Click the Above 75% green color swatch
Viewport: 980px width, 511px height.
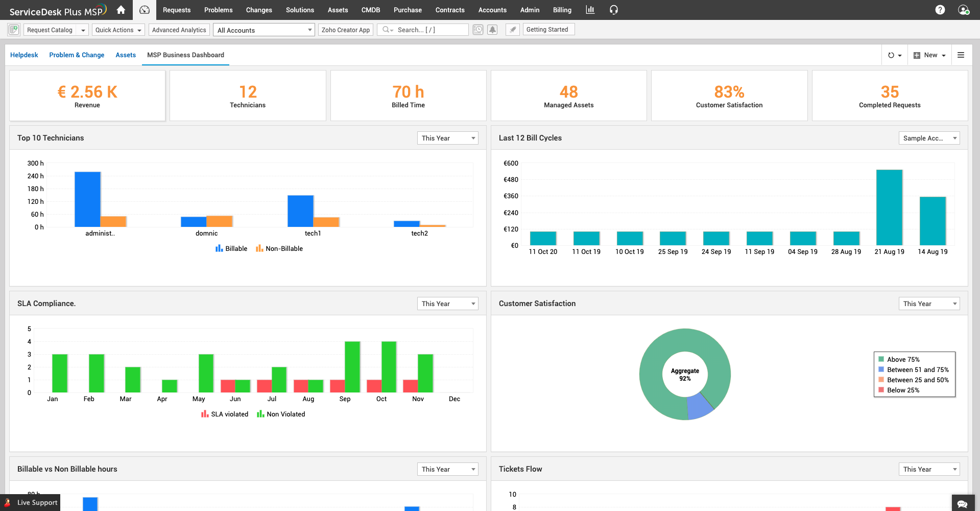[x=880, y=359]
